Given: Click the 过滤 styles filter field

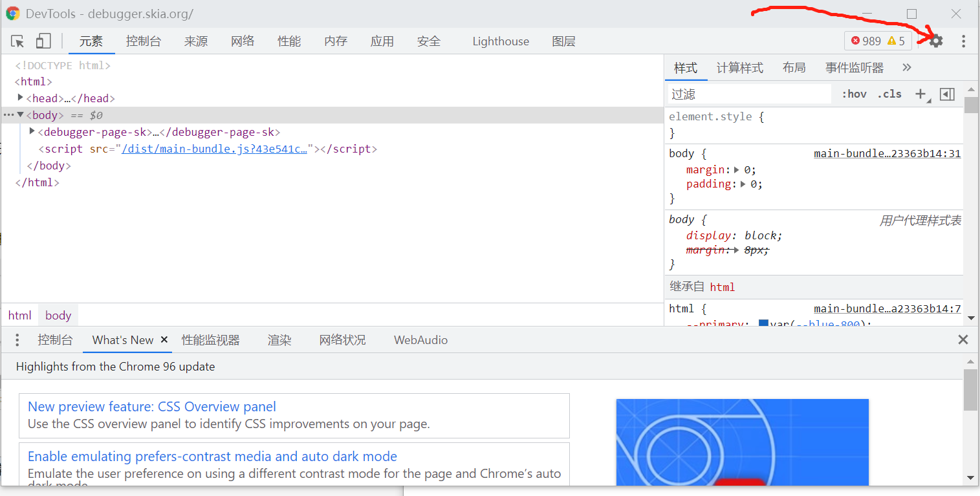Looking at the screenshot, I should click(748, 94).
